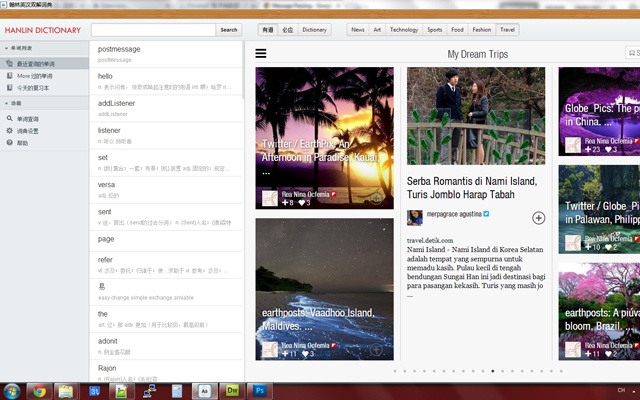640x400 pixels.
Task: Click the add icon on the Kauai sunset card
Action: 376,198
